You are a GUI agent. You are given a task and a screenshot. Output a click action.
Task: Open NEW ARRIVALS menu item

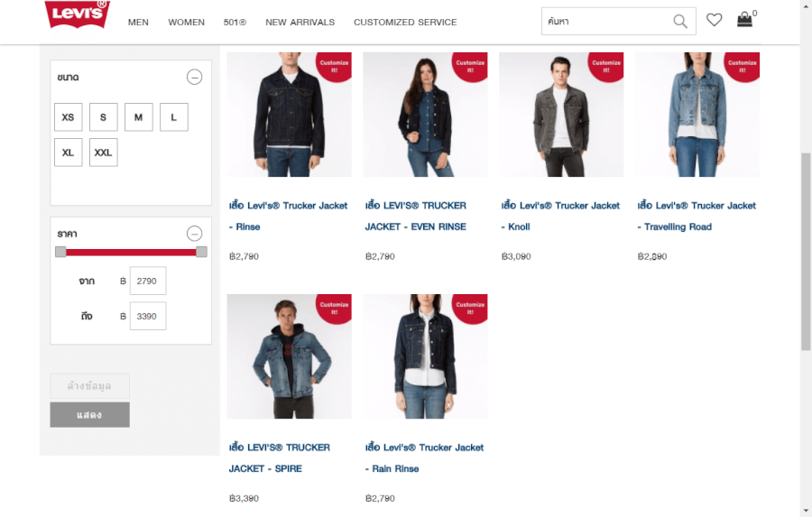pyautogui.click(x=300, y=23)
